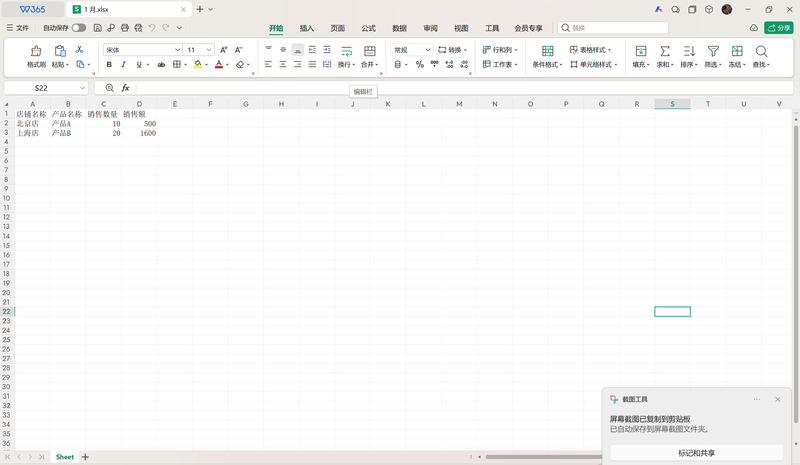Screen dimensions: 800x465
Task: Click the Name Box showing S22
Action: (x=46, y=88)
